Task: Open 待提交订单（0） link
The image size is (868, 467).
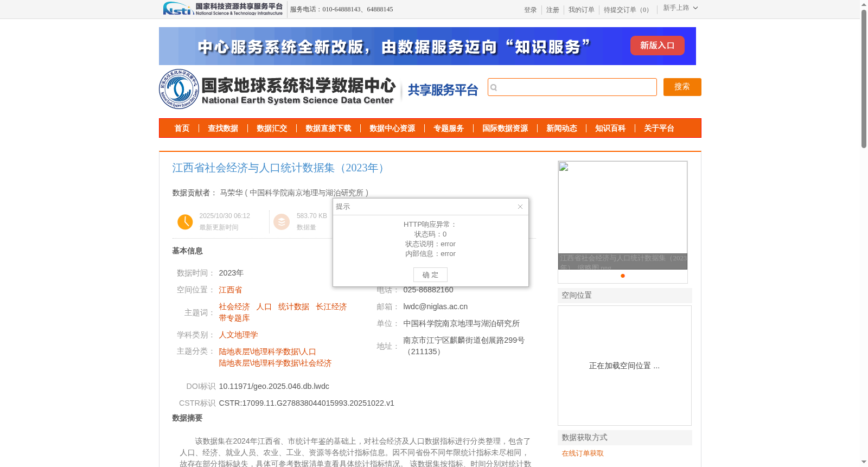Action: click(628, 10)
